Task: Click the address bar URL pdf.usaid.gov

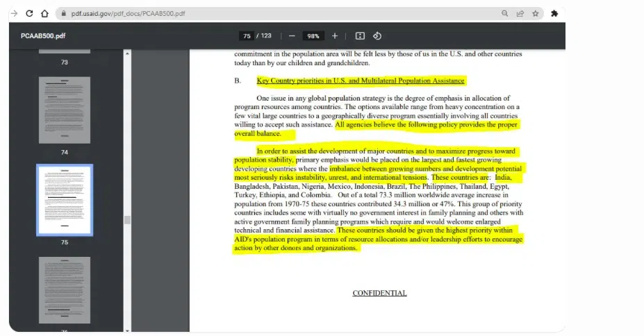Action: [x=128, y=13]
